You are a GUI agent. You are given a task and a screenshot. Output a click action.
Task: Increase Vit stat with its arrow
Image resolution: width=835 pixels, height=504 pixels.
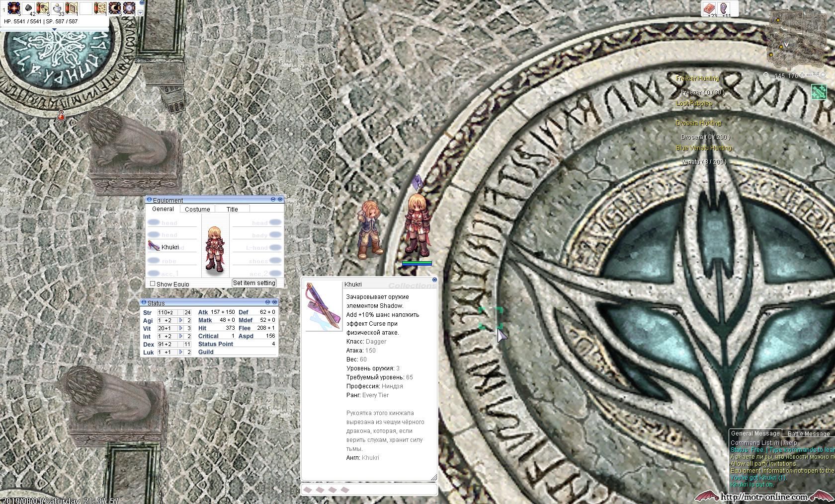click(x=181, y=328)
